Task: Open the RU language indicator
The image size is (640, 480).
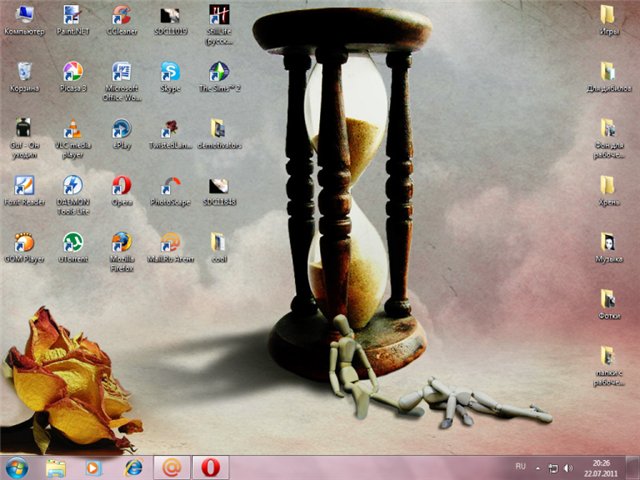Action: pyautogui.click(x=520, y=467)
